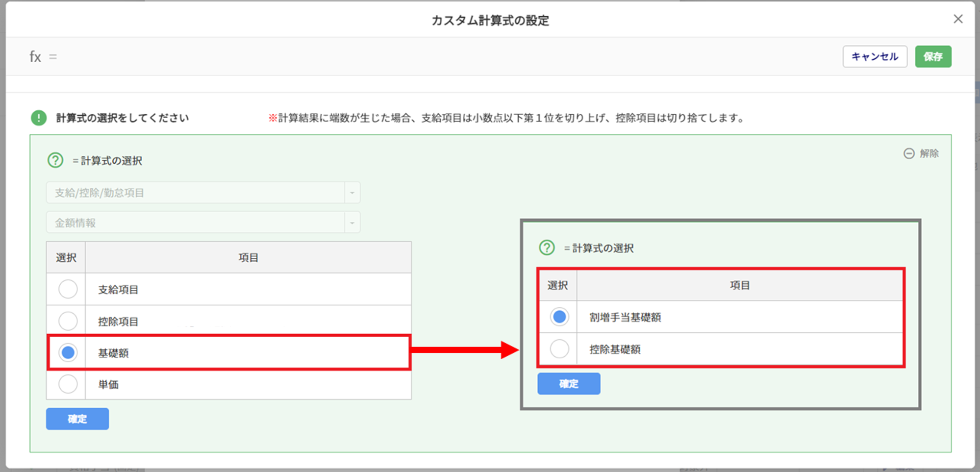The height and width of the screenshot is (472, 980).
Task: Click the green 保存 button
Action: (933, 56)
